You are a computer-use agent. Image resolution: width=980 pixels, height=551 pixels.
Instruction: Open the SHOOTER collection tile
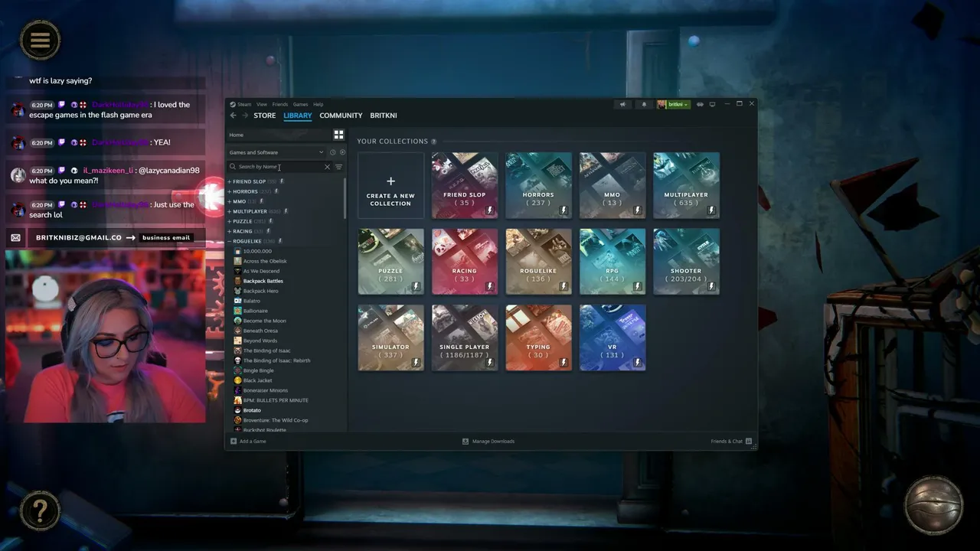pyautogui.click(x=686, y=261)
